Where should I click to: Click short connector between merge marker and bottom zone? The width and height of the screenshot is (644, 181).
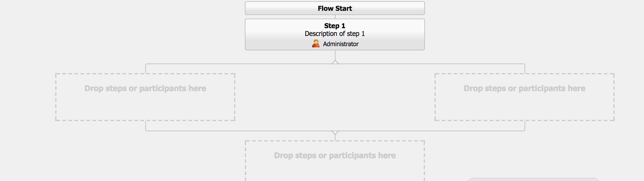(335, 137)
